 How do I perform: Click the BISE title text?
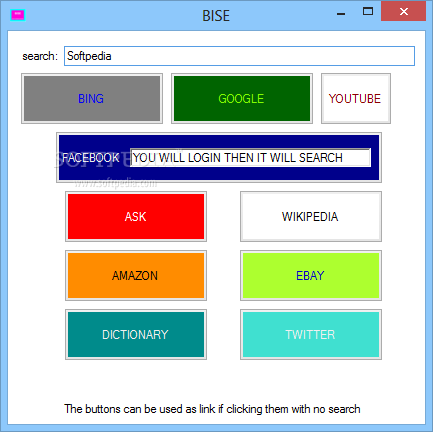(x=216, y=16)
